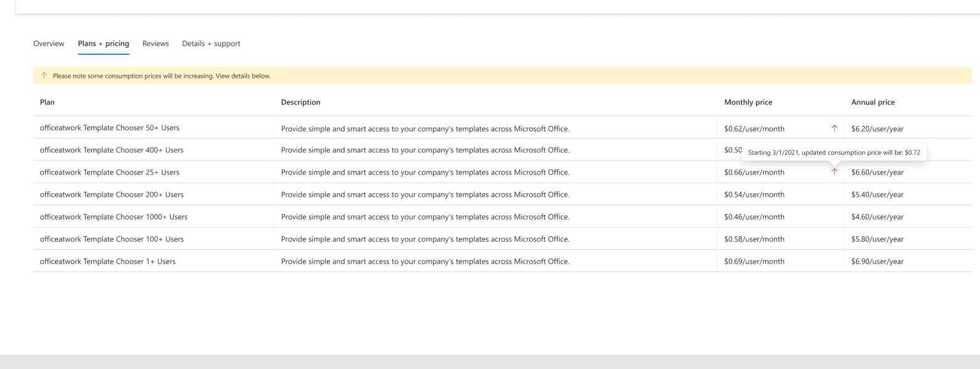Go to the Details + support tab
The width and height of the screenshot is (980, 369).
(211, 44)
